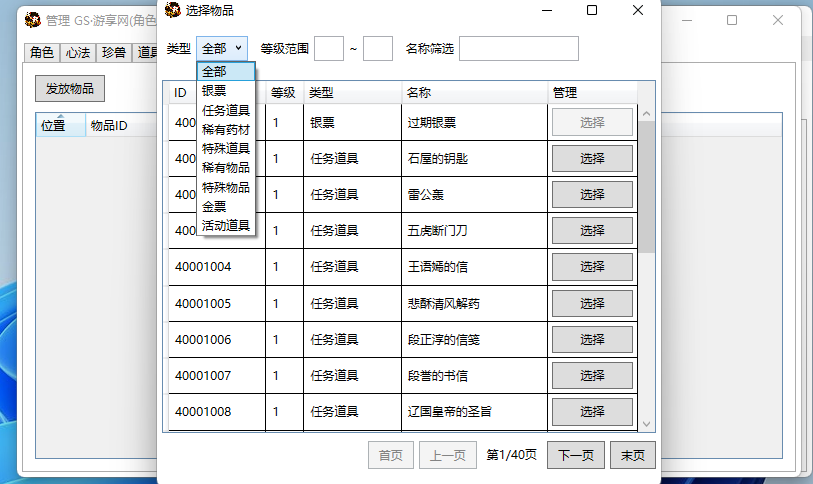Focus the 名称筛选 text box
The width and height of the screenshot is (813, 484).
coord(518,48)
